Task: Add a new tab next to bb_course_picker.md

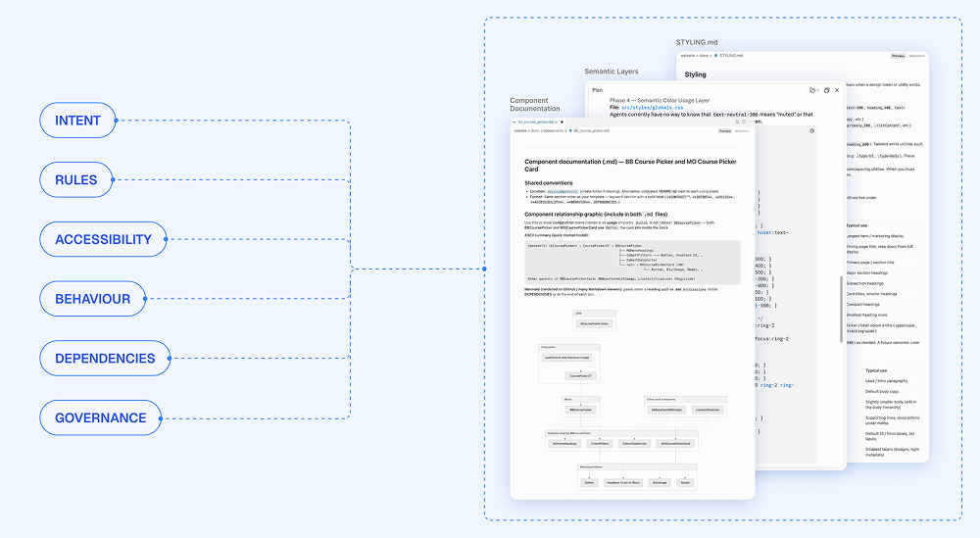Action: coord(562,122)
